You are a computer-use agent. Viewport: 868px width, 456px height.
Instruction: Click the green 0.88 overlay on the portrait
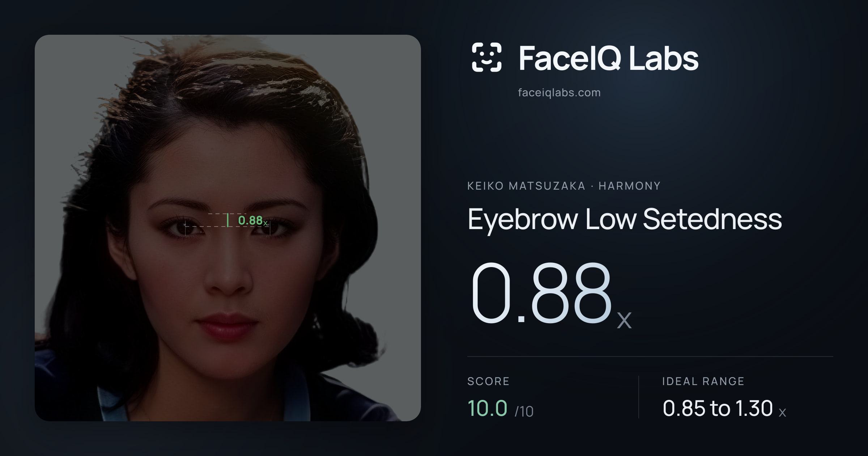(253, 220)
